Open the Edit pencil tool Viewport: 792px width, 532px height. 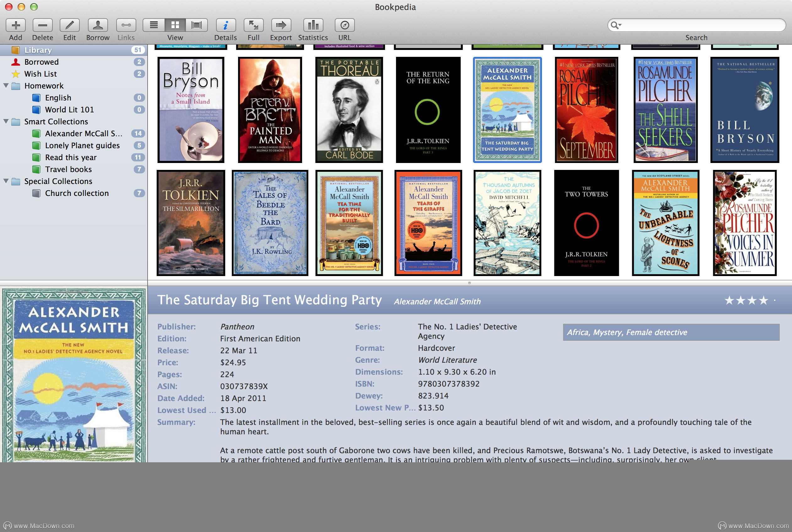pyautogui.click(x=69, y=25)
